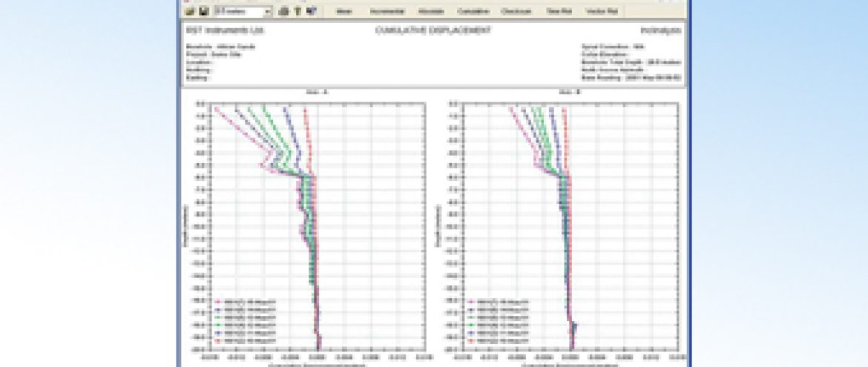Click the RST Instruments Ltd. header text
868x367 pixels.
point(225,30)
